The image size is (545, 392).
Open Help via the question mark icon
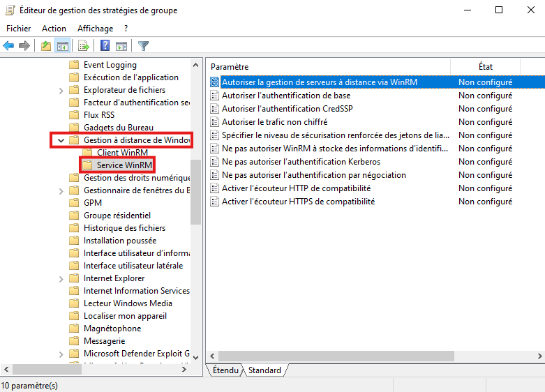pyautogui.click(x=105, y=46)
